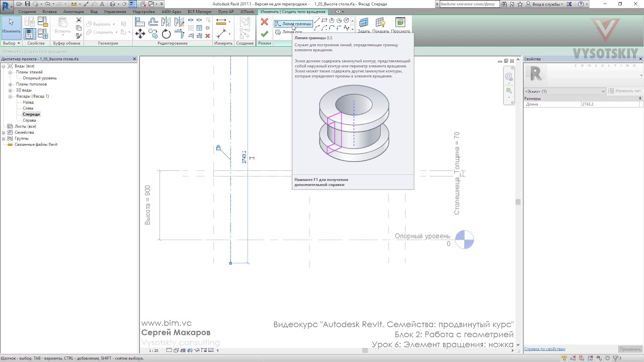Choose the Align tool in Редактирование
The width and height of the screenshot is (644, 362).
140,22
